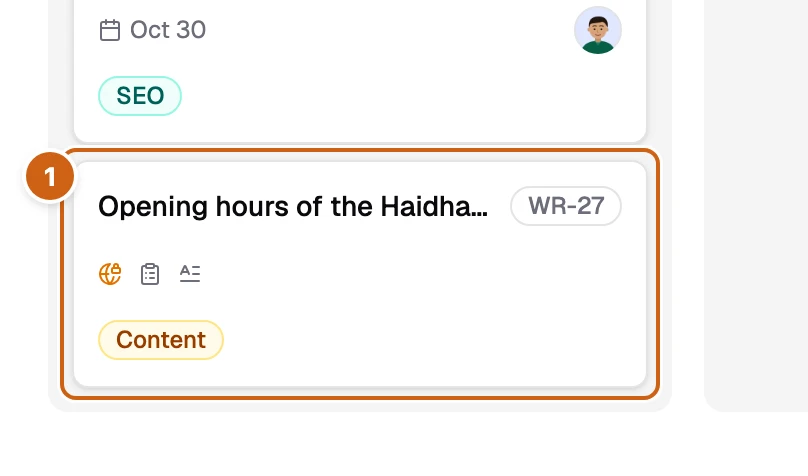The height and width of the screenshot is (476, 808).
Task: Click the white page area below the column
Action: (361, 444)
